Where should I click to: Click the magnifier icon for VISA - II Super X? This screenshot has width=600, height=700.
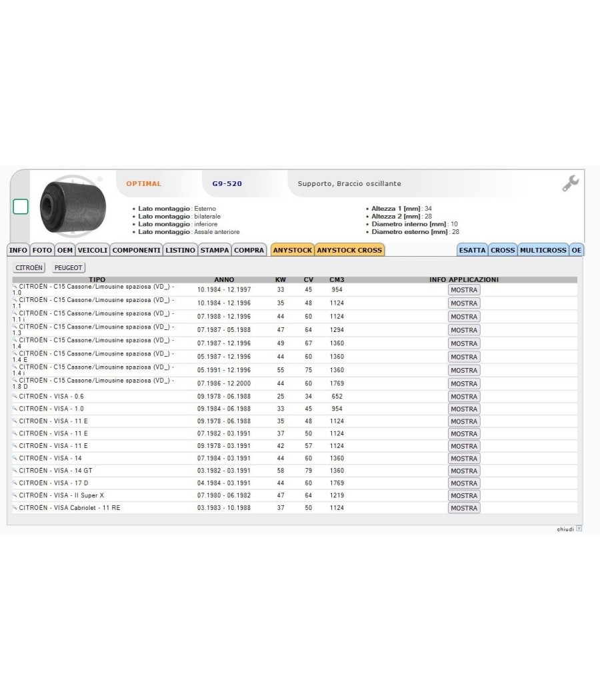point(15,495)
